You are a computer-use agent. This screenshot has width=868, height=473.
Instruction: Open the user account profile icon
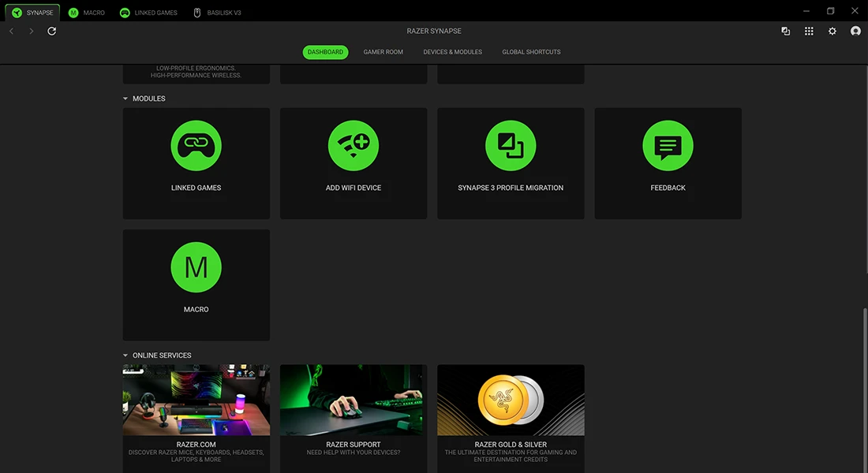pyautogui.click(x=855, y=31)
